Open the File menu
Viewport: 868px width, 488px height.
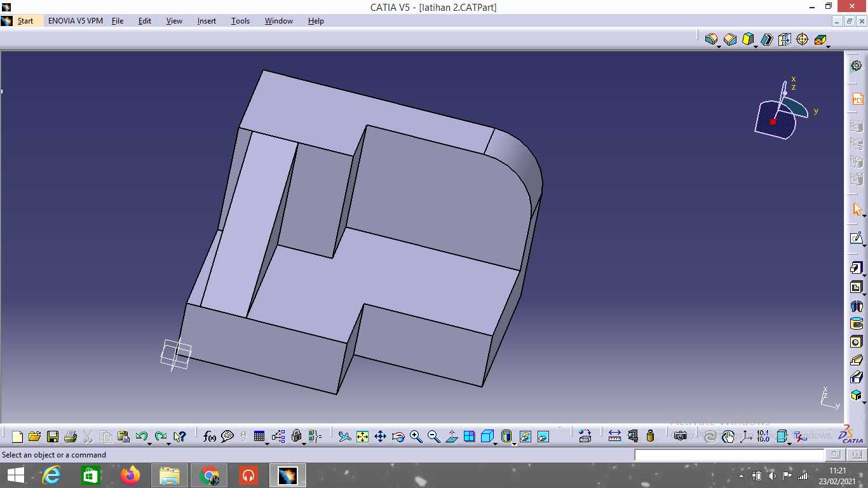point(118,21)
